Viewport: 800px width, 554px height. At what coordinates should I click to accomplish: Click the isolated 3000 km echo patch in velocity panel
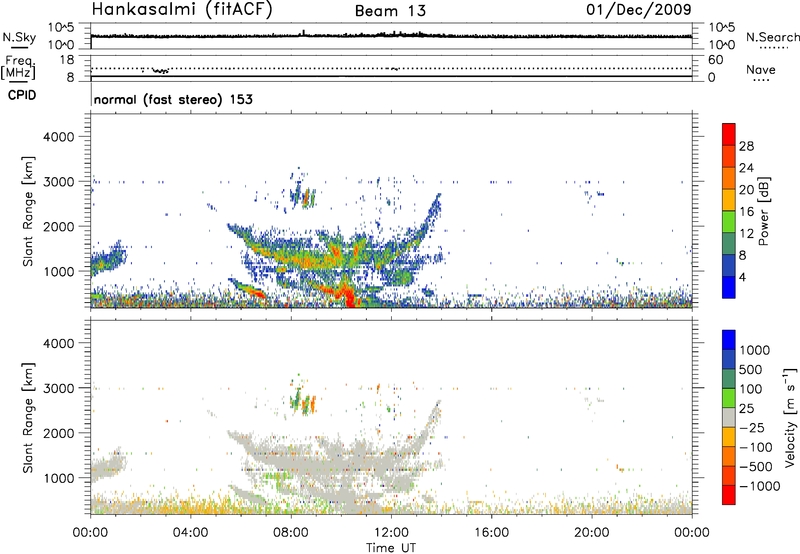tap(303, 400)
